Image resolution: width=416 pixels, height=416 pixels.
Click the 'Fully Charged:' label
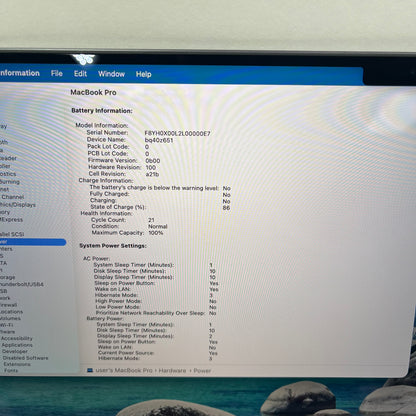pyautogui.click(x=109, y=194)
